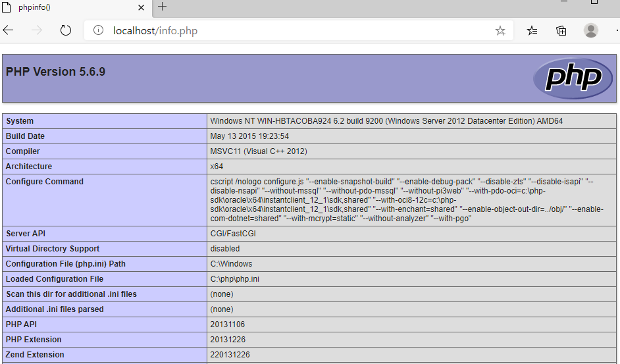View site information icon in address bar
620x364 pixels.
coord(99,30)
